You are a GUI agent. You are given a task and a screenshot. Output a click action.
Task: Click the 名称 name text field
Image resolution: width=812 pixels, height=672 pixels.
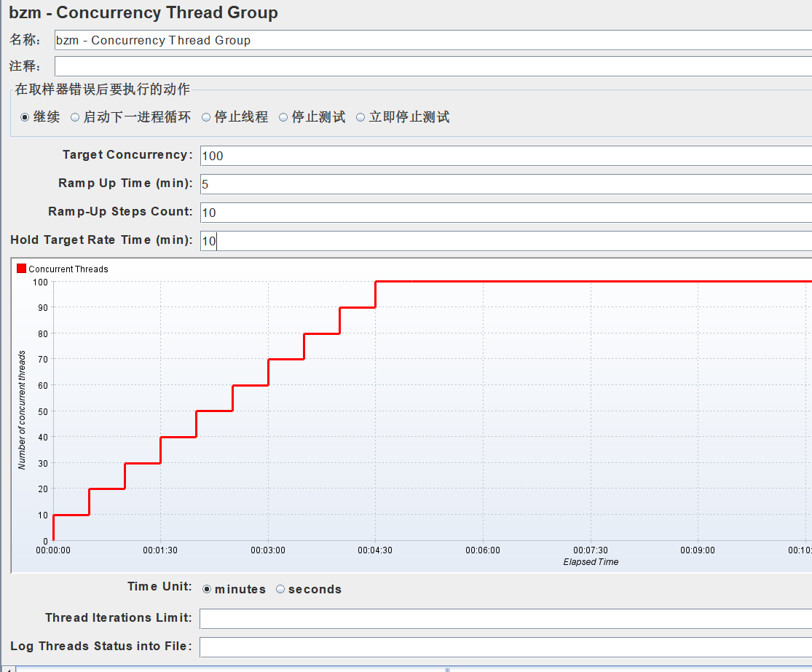291,40
